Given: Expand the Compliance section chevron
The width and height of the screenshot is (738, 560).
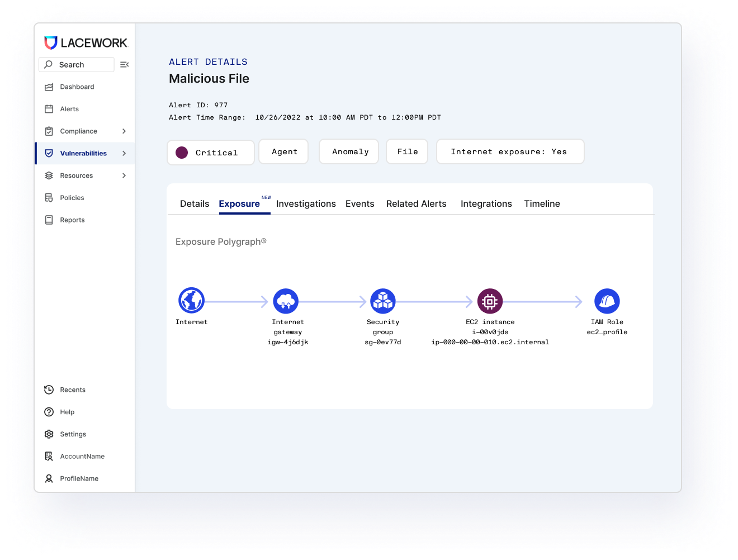Looking at the screenshot, I should (x=124, y=131).
